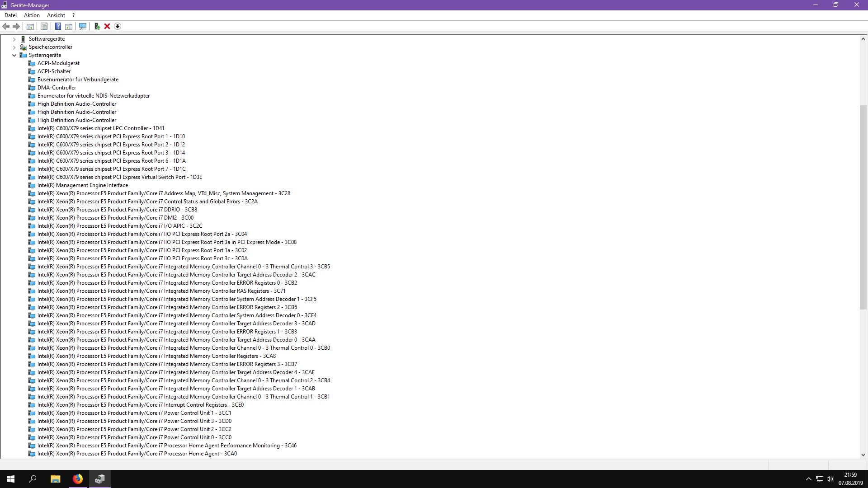The image size is (868, 488).
Task: Select Enumerator für virtuelle NDIS-Netzwerkadapter
Action: [x=94, y=96]
